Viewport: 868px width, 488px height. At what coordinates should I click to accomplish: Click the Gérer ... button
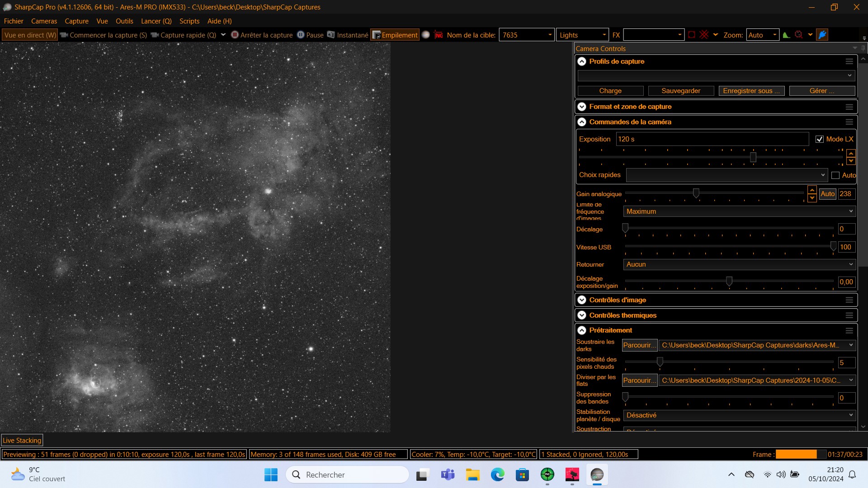point(822,91)
